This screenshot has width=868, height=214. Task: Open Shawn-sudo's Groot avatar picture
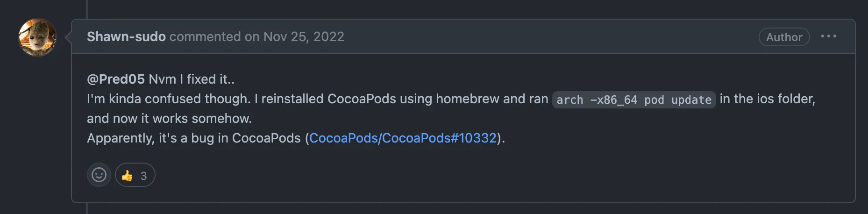point(37,37)
